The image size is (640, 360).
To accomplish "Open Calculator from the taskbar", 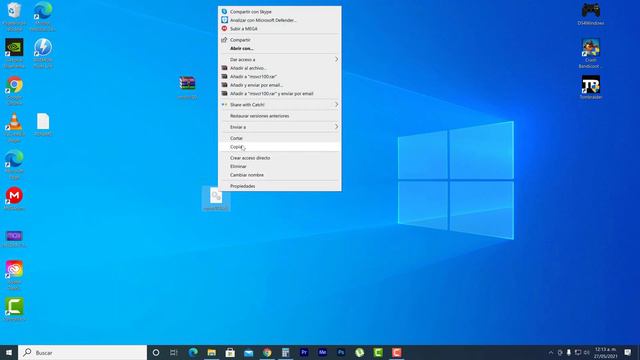I will (x=286, y=353).
